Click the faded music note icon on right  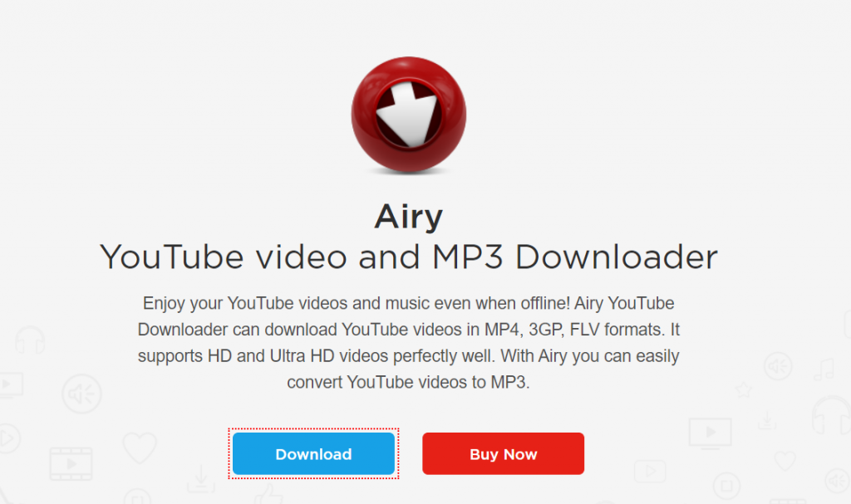click(824, 369)
